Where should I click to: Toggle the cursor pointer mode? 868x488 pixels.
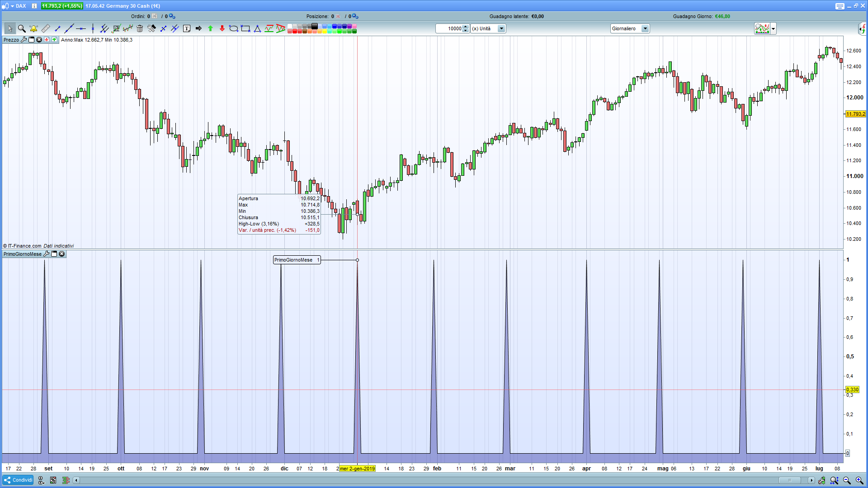pyautogui.click(x=9, y=28)
